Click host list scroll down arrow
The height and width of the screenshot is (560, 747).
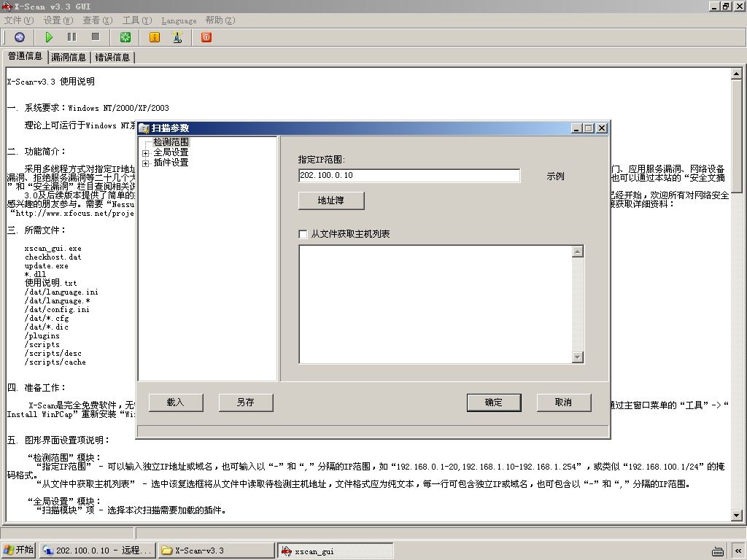pyautogui.click(x=578, y=357)
